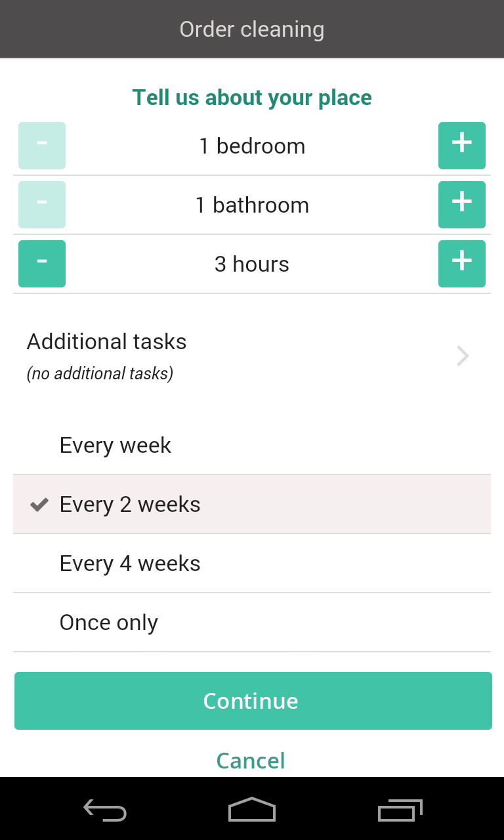The image size is (504, 840).
Task: Tap the Cancel link
Action: tap(251, 761)
